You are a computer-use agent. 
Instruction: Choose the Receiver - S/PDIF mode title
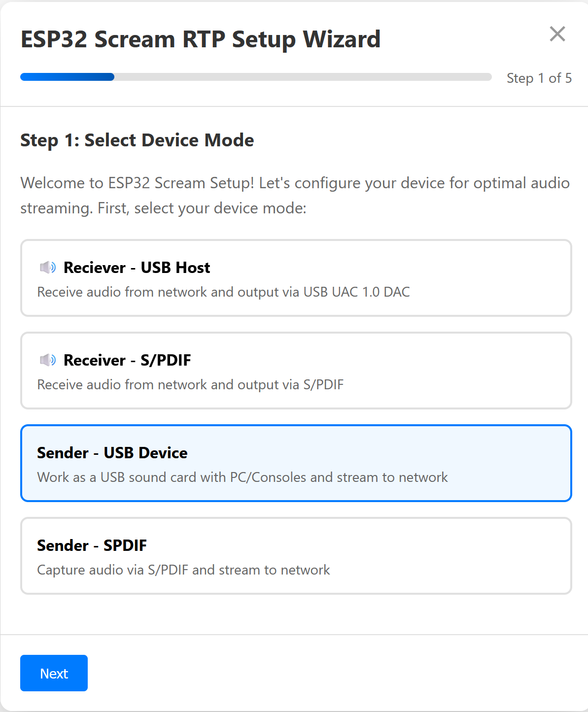click(127, 360)
